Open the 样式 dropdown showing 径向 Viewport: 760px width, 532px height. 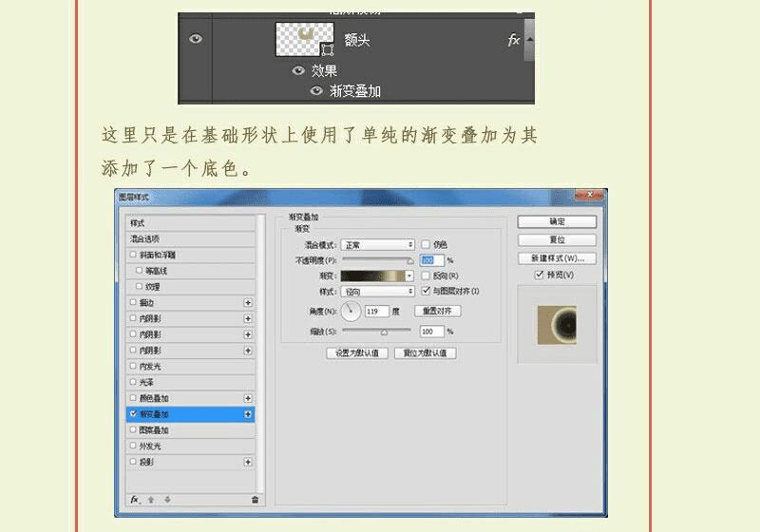point(377,292)
